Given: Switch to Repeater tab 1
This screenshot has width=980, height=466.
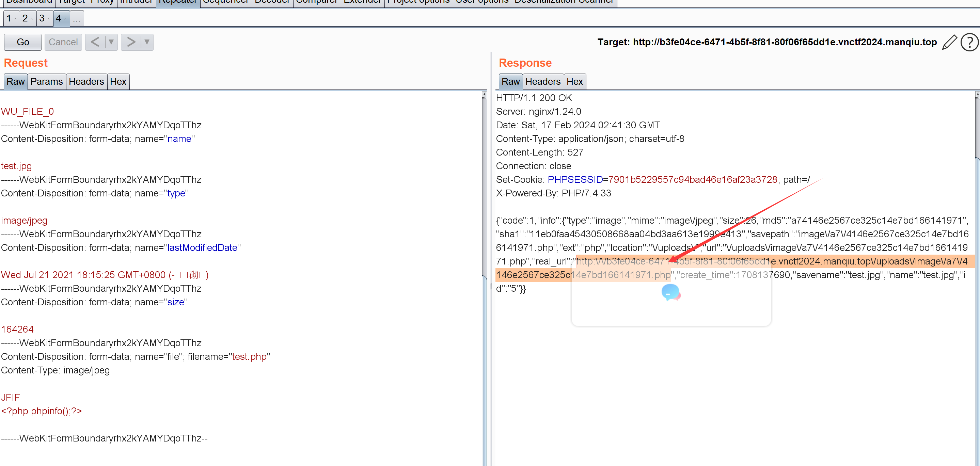Looking at the screenshot, I should [9, 18].
